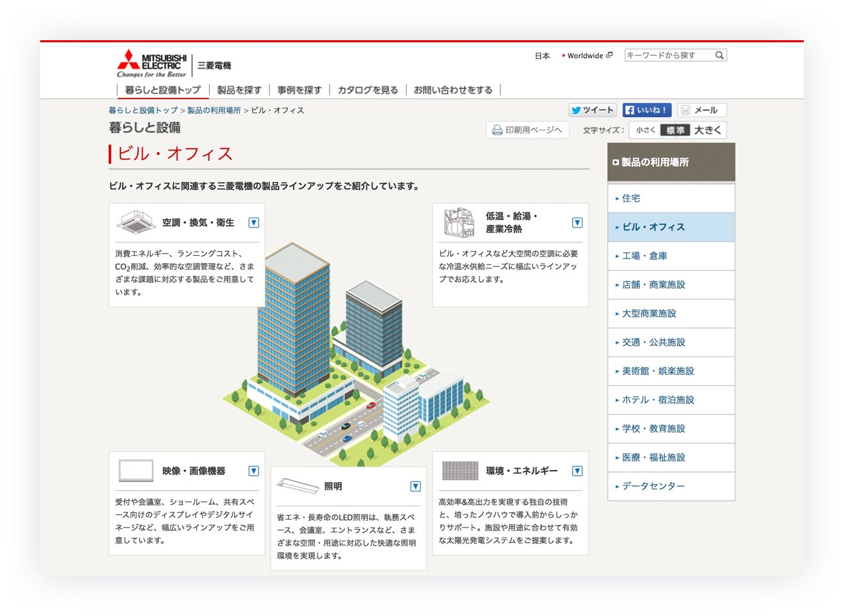The height and width of the screenshot is (616, 844).
Task: Expand the 空調・換気・衛生 dropdown arrow
Action: (253, 222)
